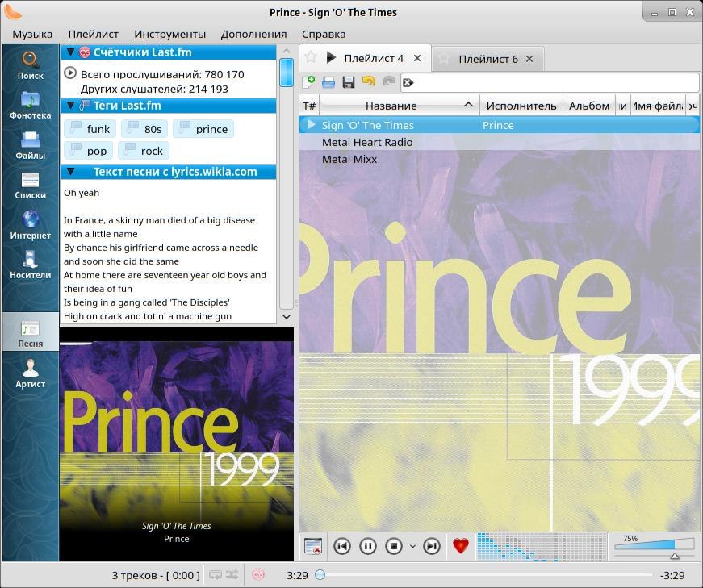Click the prince tag
The image size is (703, 588).
[203, 129]
